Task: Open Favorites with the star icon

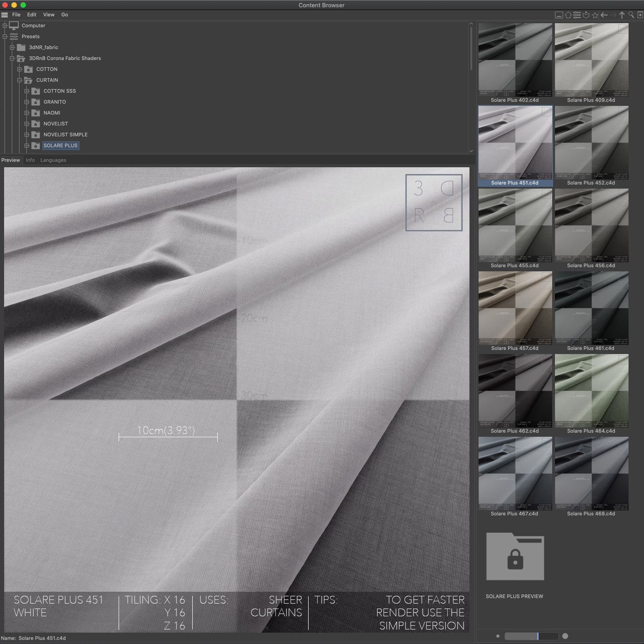Action: (x=595, y=15)
